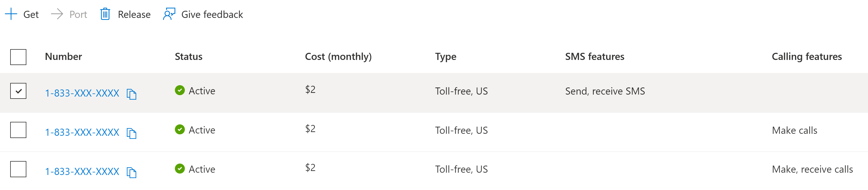
Task: Click the Give feedback label
Action: pyautogui.click(x=212, y=14)
